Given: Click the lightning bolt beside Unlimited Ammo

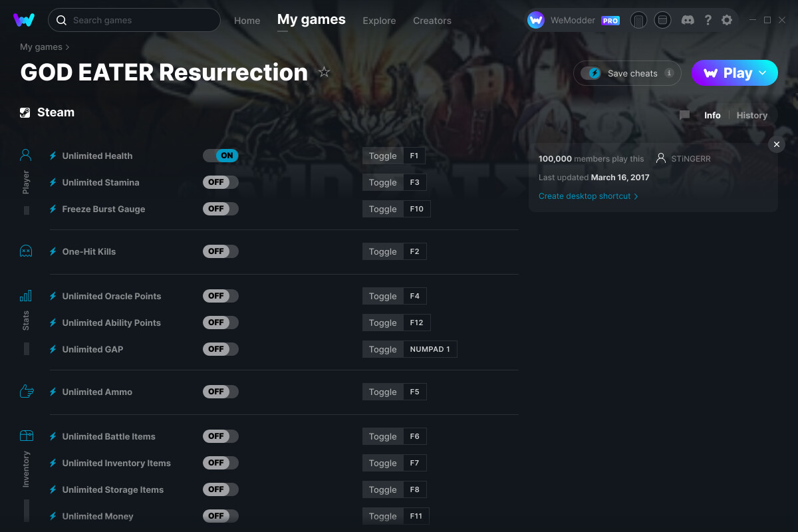Looking at the screenshot, I should (53, 392).
